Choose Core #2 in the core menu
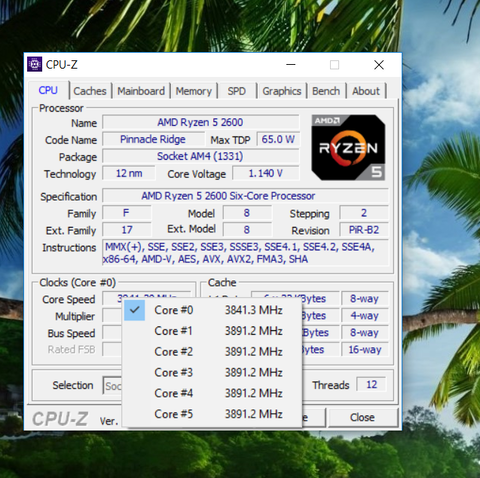The width and height of the screenshot is (480, 478). coord(213,352)
